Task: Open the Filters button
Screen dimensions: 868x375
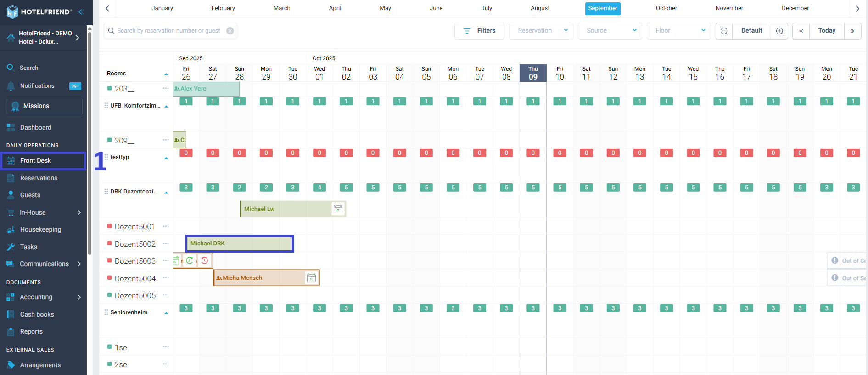Action: point(479,31)
